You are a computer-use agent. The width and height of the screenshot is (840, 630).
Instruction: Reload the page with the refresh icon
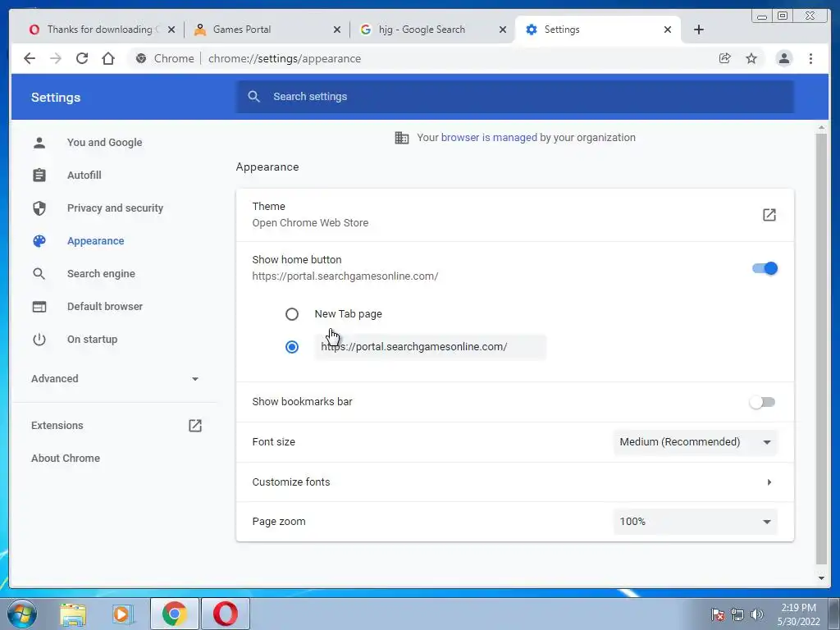pos(82,58)
